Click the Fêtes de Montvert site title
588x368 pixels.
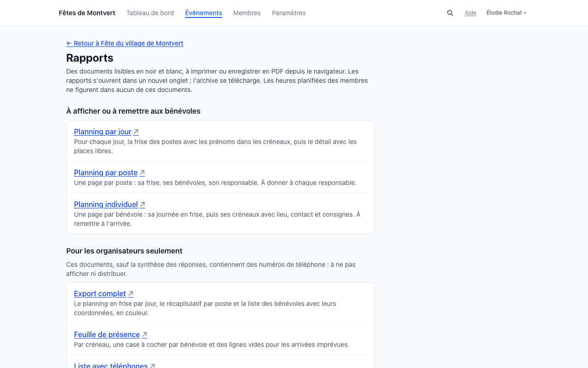coord(87,13)
